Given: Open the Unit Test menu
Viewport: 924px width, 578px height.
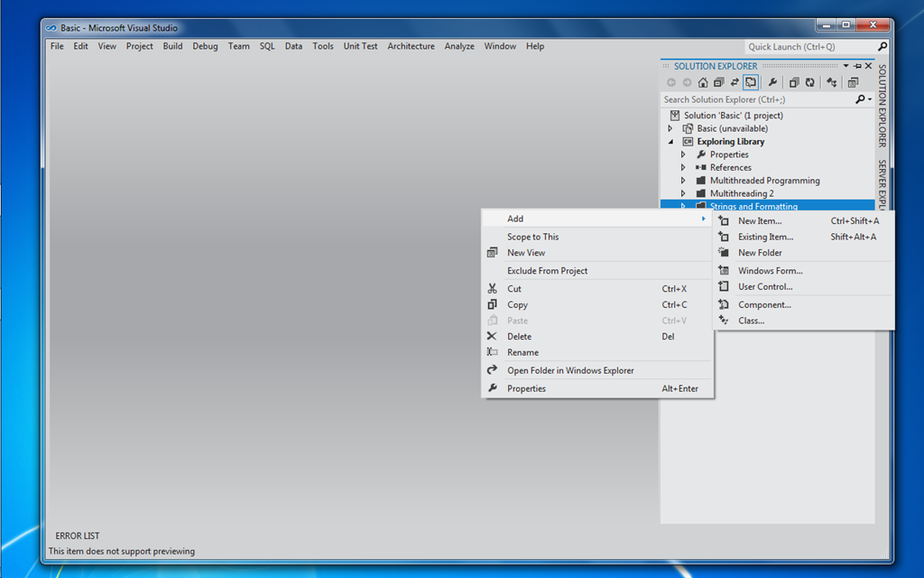Looking at the screenshot, I should (x=360, y=46).
